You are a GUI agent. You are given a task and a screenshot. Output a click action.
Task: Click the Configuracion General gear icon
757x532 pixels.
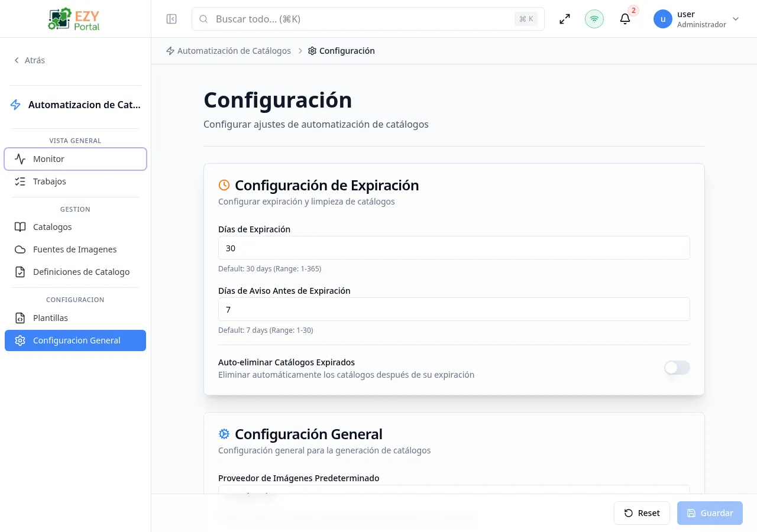[x=20, y=340]
